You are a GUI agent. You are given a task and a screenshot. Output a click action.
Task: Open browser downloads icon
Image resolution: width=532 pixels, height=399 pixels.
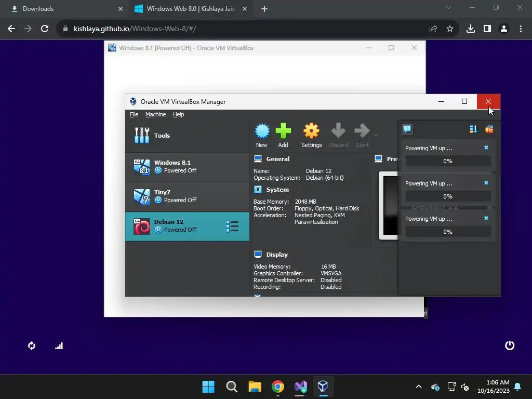click(x=471, y=29)
